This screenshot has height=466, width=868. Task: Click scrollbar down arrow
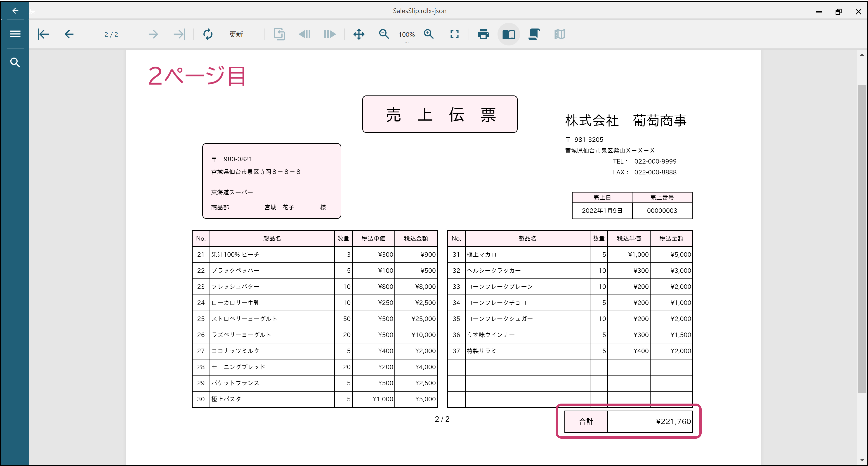tap(862, 460)
